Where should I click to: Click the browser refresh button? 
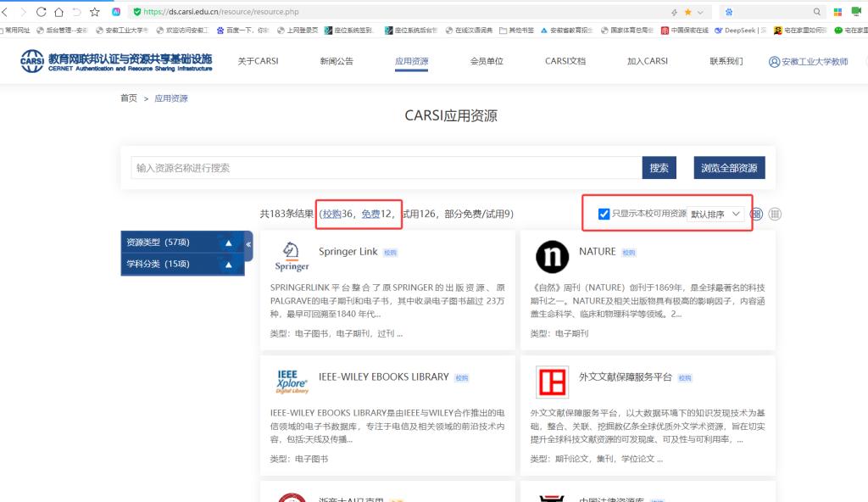point(41,12)
